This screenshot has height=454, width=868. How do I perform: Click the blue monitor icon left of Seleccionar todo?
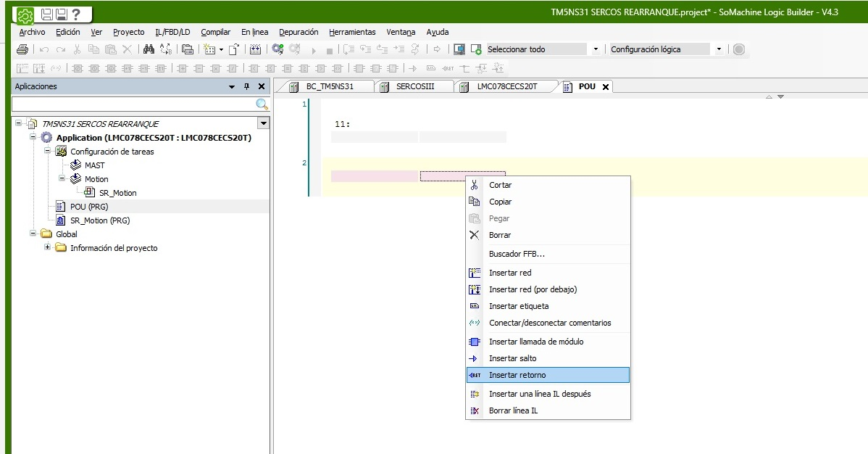tap(459, 49)
